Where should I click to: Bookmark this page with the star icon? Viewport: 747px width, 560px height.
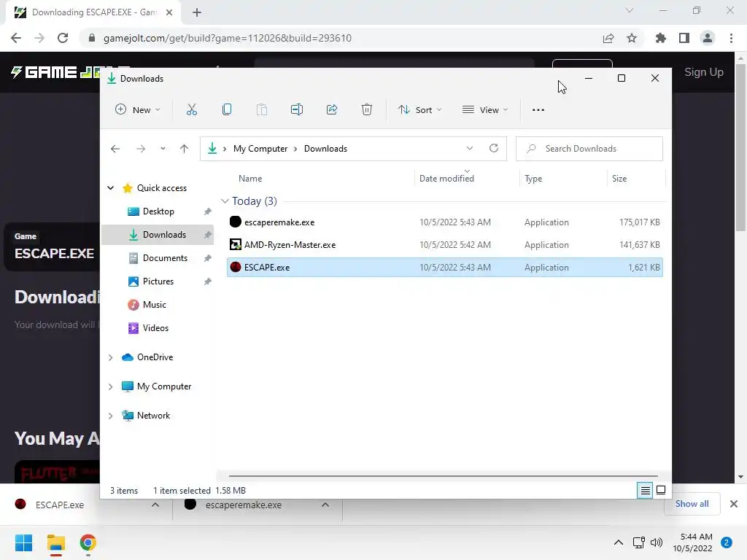pyautogui.click(x=632, y=38)
